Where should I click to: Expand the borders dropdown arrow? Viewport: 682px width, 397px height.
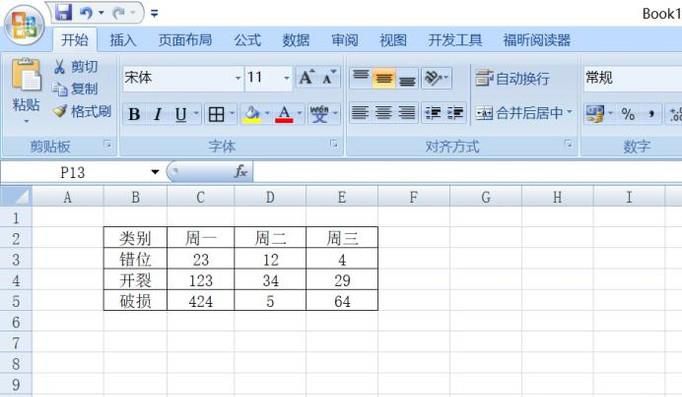point(232,113)
